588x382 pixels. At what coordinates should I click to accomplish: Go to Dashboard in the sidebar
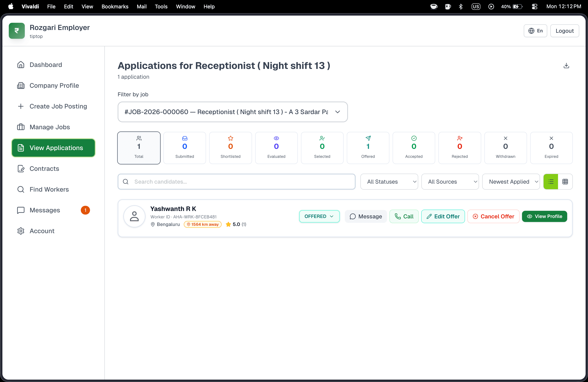pyautogui.click(x=53, y=65)
